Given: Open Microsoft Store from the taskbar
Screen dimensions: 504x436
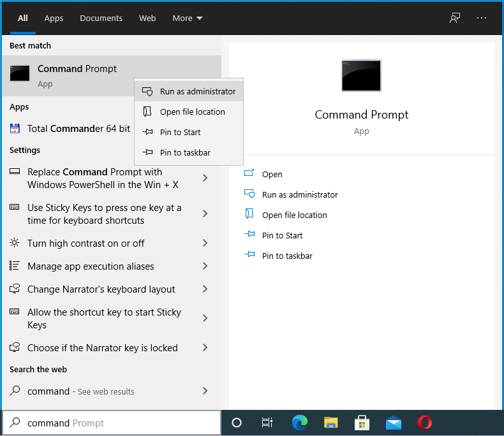Looking at the screenshot, I should 362,423.
